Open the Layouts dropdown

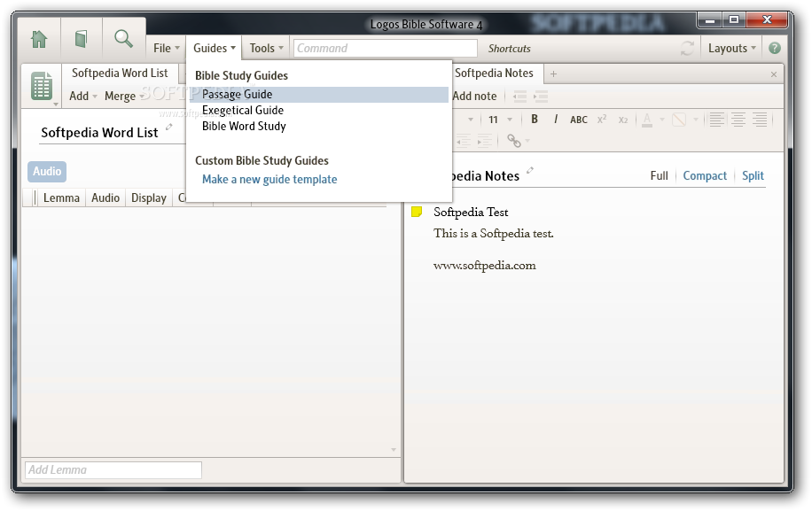(x=731, y=48)
